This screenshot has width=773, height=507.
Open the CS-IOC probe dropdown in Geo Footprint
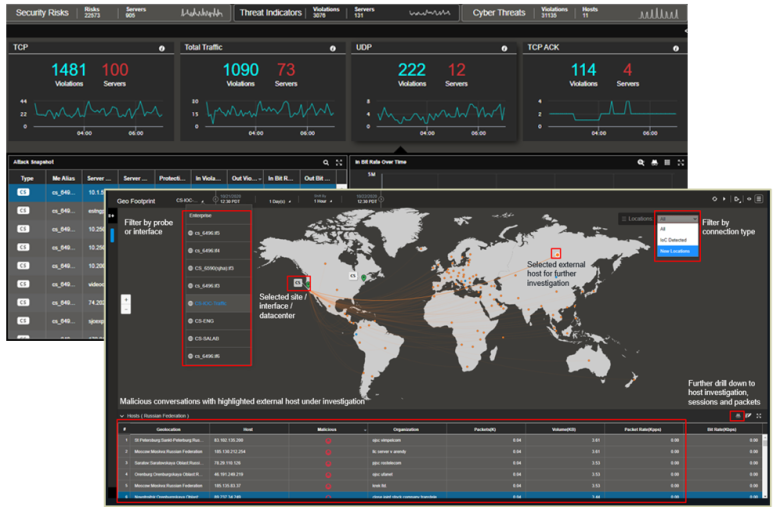[x=190, y=200]
